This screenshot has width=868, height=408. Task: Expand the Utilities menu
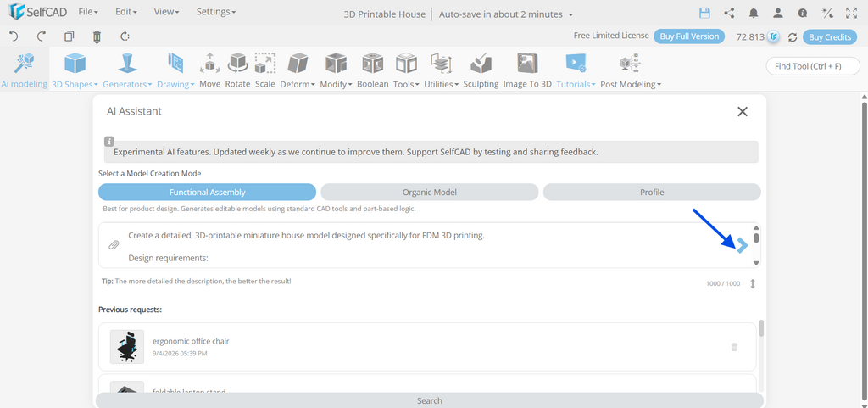(441, 70)
